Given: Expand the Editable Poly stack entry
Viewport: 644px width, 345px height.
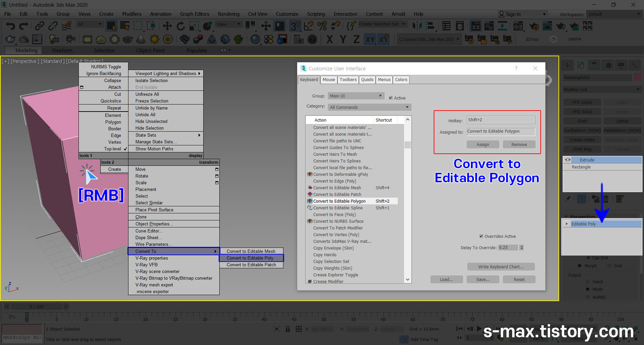Looking at the screenshot, I should click(x=567, y=224).
